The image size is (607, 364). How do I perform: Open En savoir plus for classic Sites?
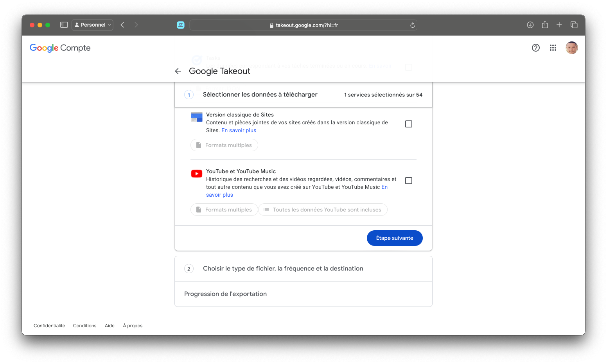239,130
